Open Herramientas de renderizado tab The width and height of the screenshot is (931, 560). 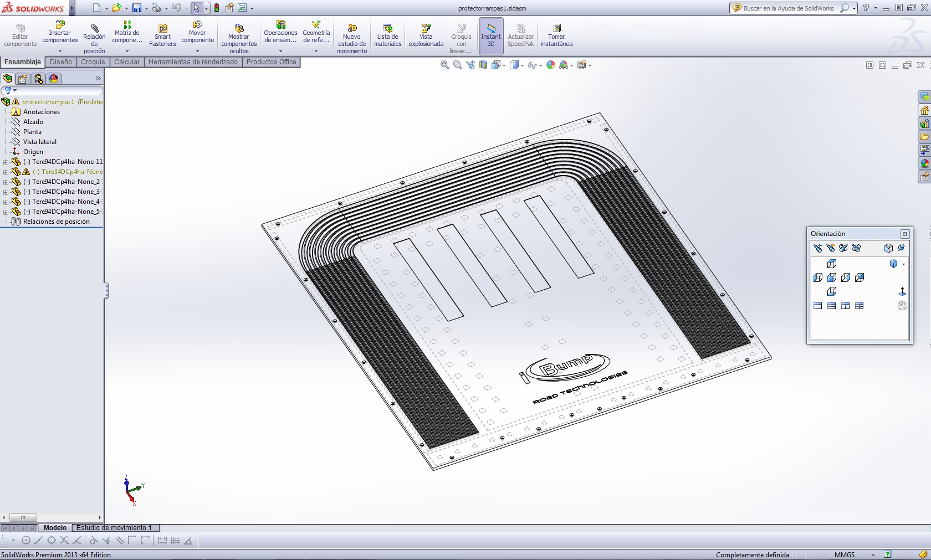(193, 62)
